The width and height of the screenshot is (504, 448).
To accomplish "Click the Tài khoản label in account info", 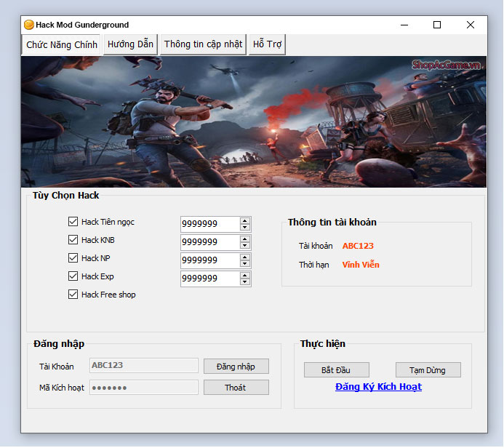I will pyautogui.click(x=316, y=246).
